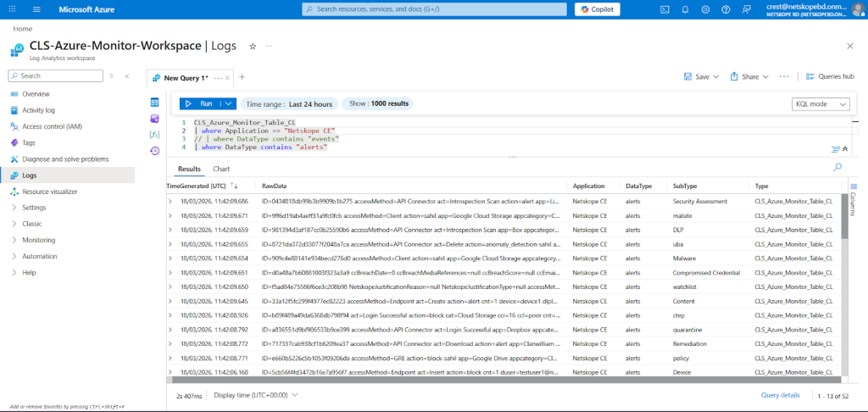Open the feedback icon in header
The image size is (868, 412).
coord(747,9)
